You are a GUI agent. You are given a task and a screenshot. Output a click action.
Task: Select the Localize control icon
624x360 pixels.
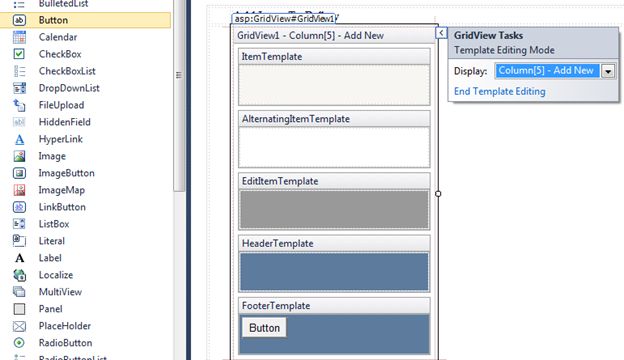tap(19, 275)
